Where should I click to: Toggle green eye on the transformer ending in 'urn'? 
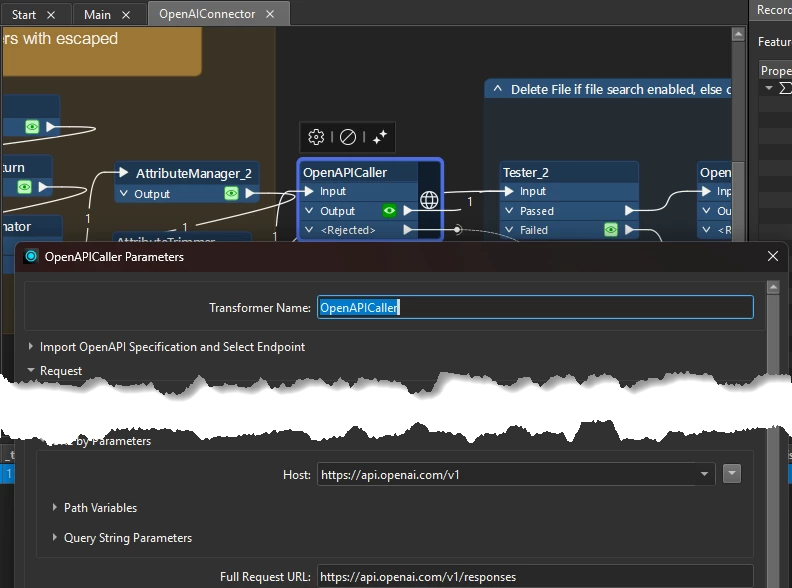(x=24, y=187)
